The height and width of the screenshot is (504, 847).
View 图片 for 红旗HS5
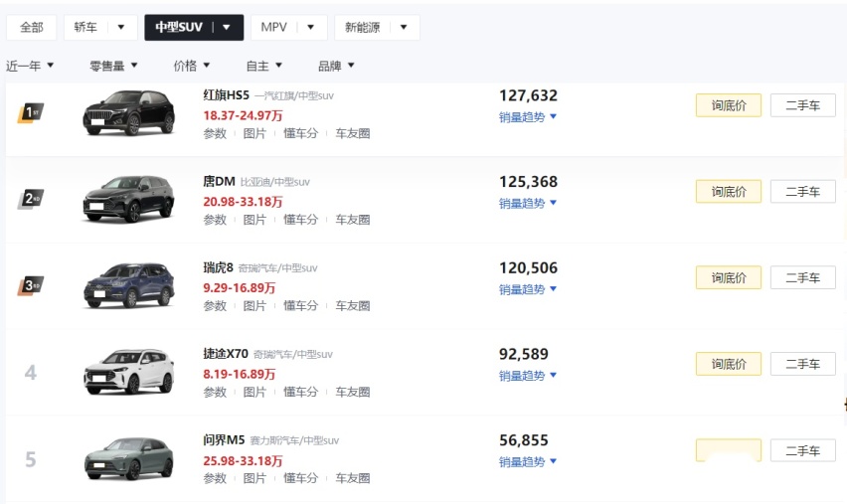pos(254,133)
